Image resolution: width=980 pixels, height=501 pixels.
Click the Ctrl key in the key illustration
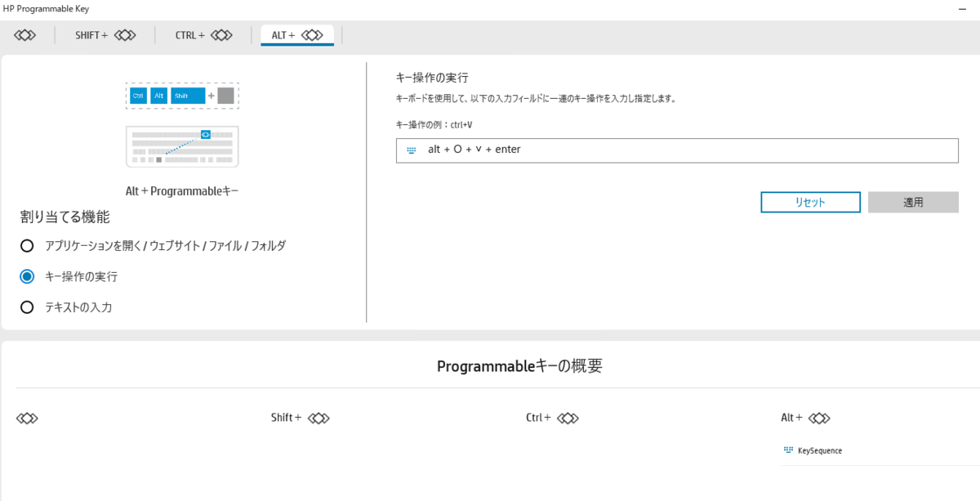[x=138, y=96]
